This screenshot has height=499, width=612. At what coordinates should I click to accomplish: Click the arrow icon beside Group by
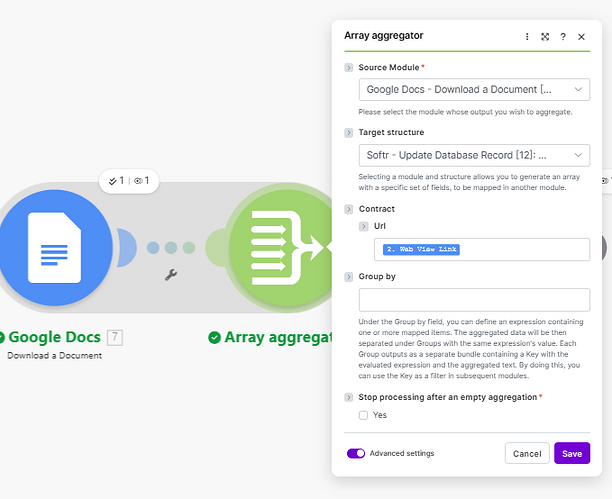click(x=349, y=276)
